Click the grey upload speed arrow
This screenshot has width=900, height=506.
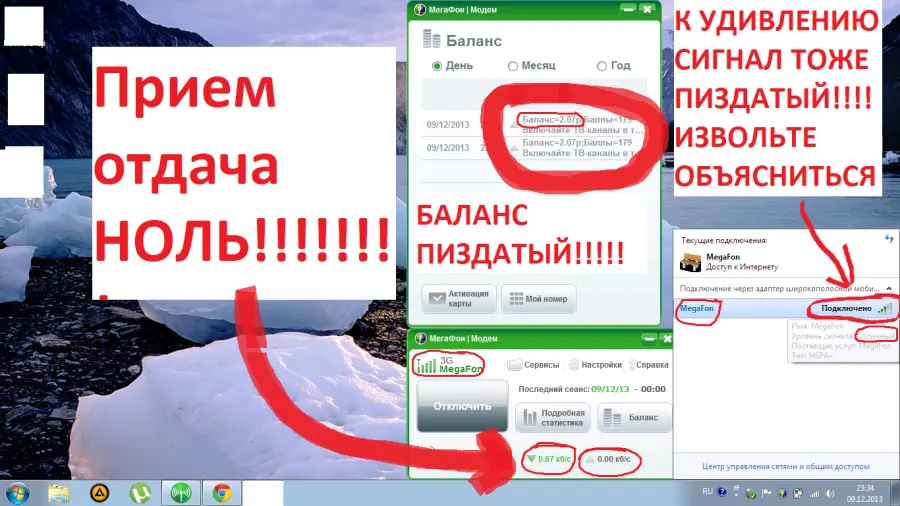coord(589,459)
